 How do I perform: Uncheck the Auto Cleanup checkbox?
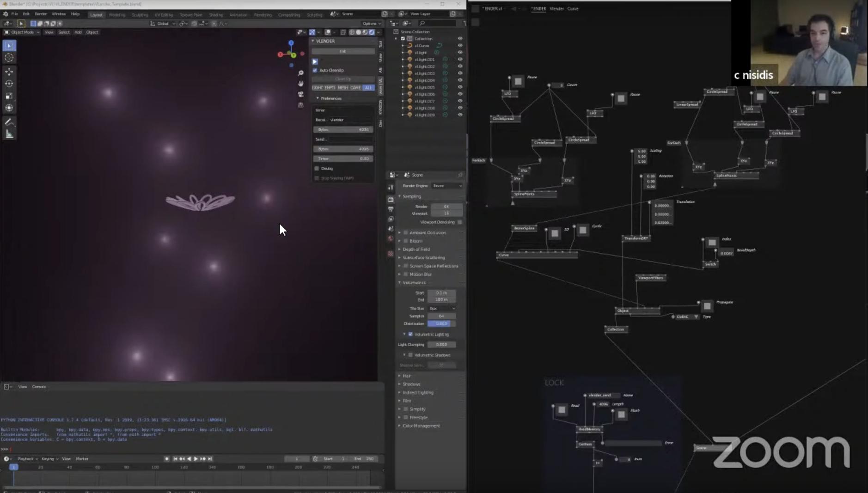pyautogui.click(x=315, y=70)
